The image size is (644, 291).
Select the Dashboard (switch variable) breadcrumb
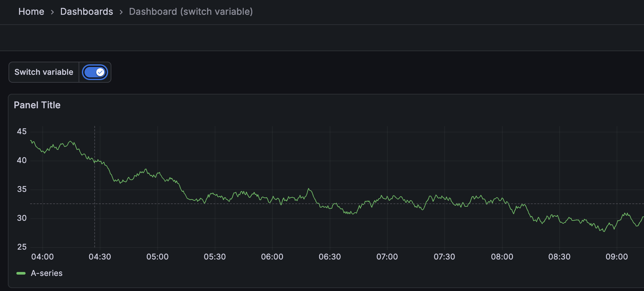pos(191,12)
